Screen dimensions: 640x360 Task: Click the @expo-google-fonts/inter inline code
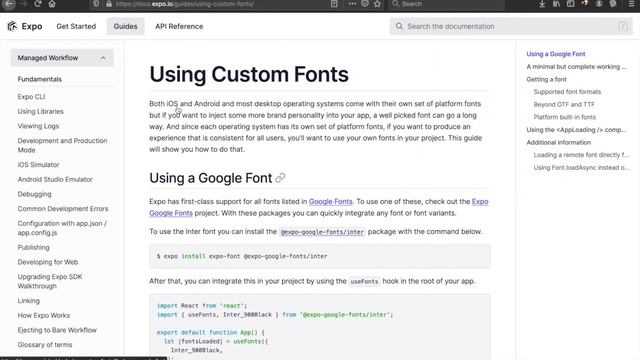click(322, 232)
